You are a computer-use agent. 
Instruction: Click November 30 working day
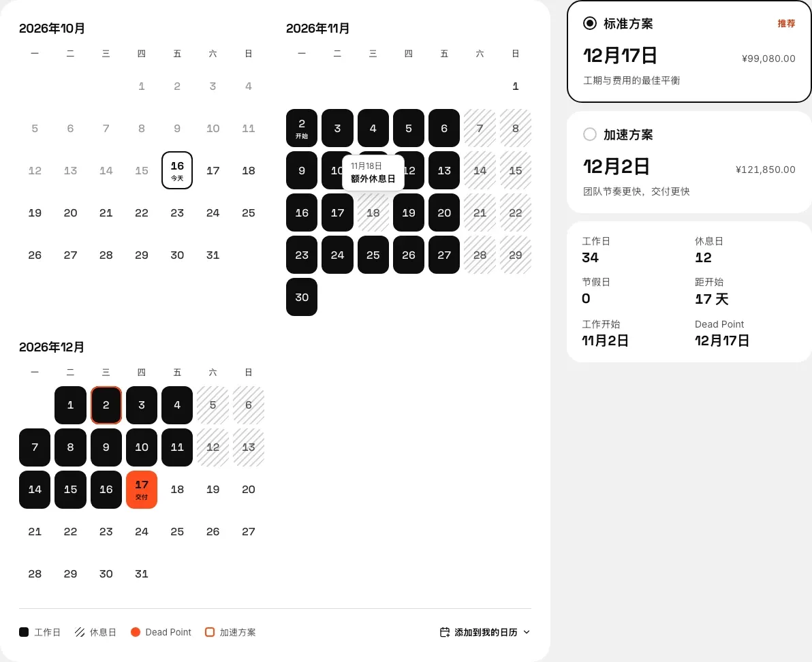pos(301,297)
